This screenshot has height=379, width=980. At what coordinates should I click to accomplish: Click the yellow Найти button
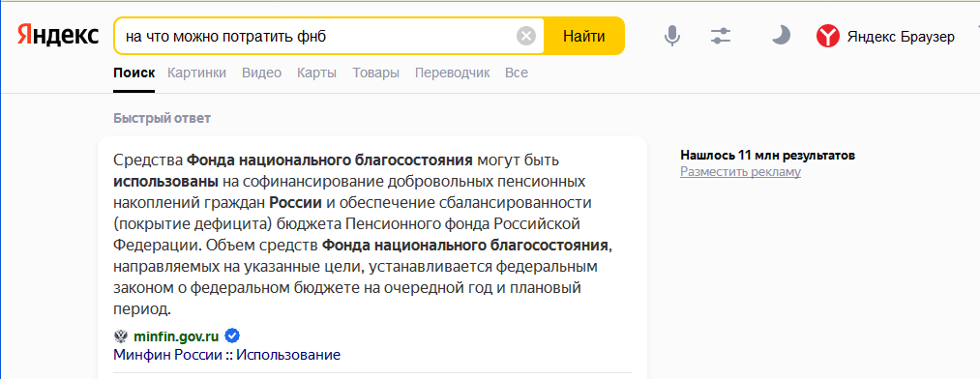click(583, 36)
